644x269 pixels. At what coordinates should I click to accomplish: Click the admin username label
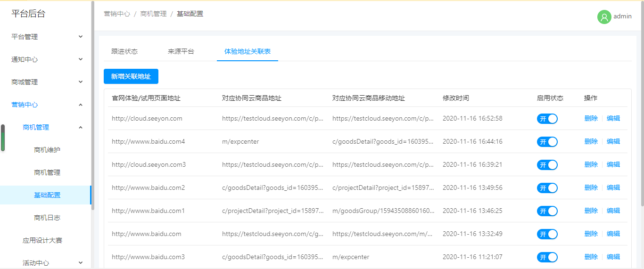622,16
